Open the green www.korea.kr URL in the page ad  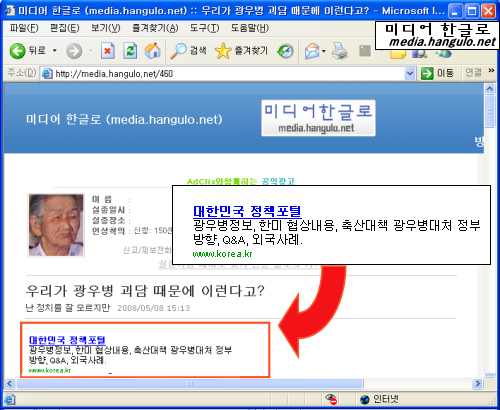click(50, 370)
